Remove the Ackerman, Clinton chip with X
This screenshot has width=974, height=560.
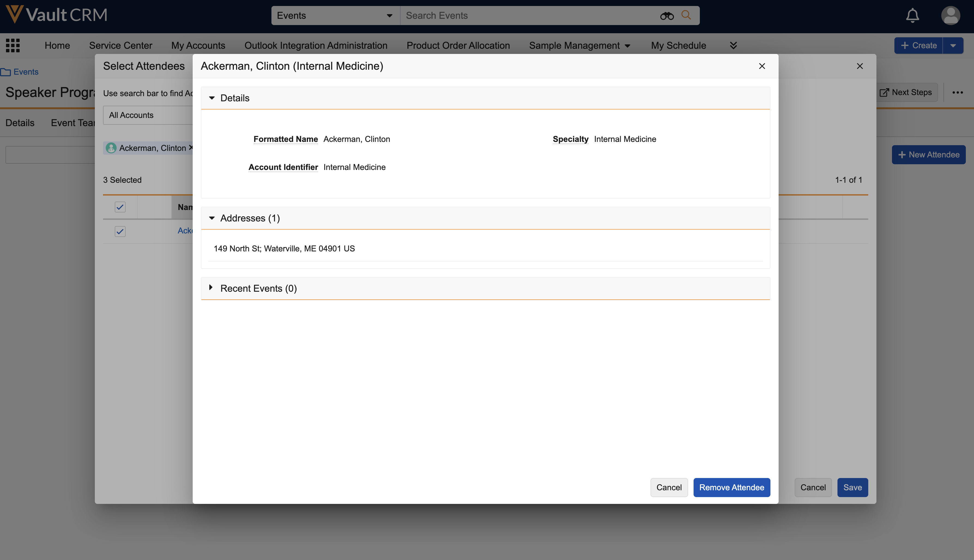[x=191, y=148]
